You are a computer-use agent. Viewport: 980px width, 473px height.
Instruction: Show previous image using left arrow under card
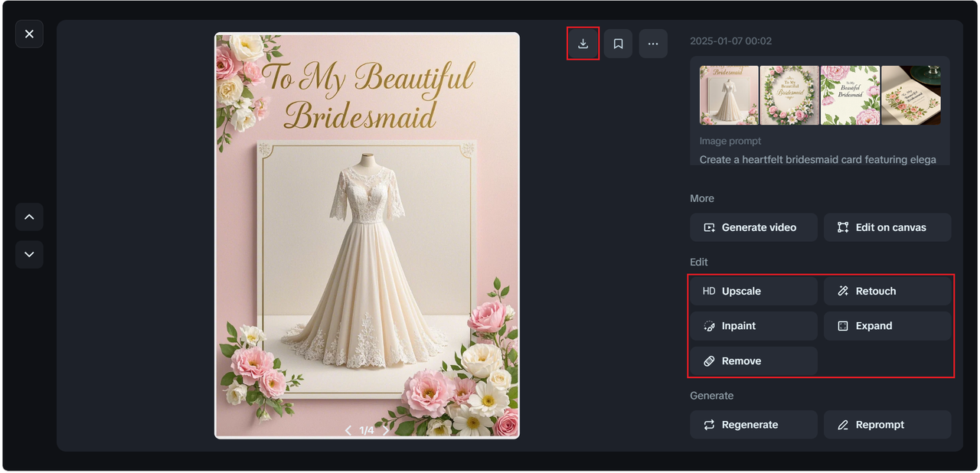[348, 430]
